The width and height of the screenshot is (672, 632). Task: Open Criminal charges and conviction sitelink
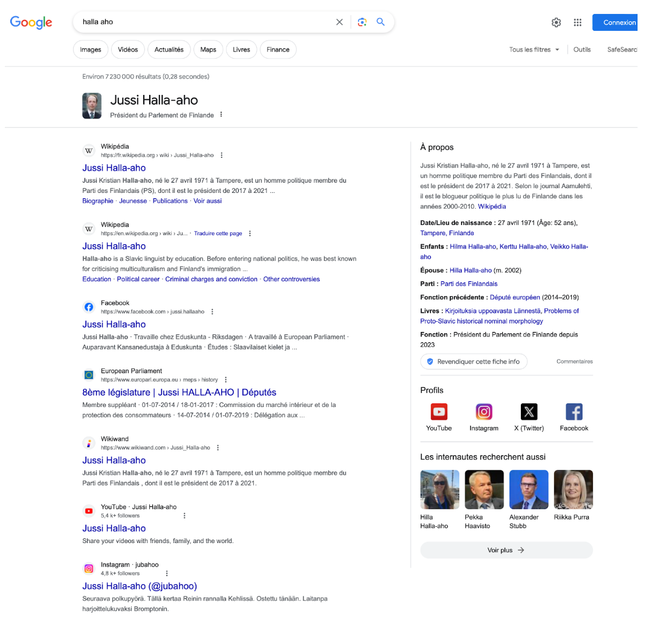[212, 279]
